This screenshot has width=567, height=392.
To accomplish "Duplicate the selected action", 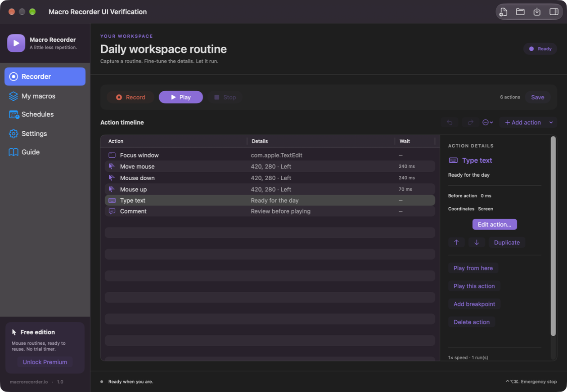I will tap(507, 242).
